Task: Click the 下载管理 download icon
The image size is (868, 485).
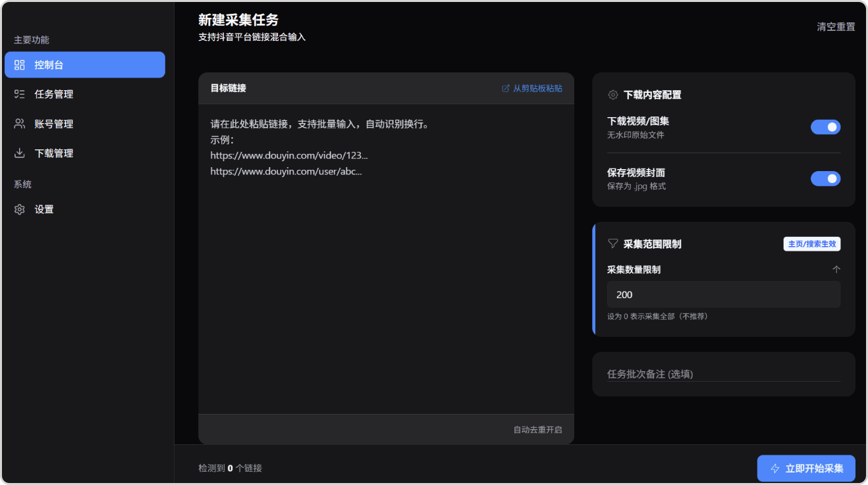Action: pyautogui.click(x=20, y=153)
